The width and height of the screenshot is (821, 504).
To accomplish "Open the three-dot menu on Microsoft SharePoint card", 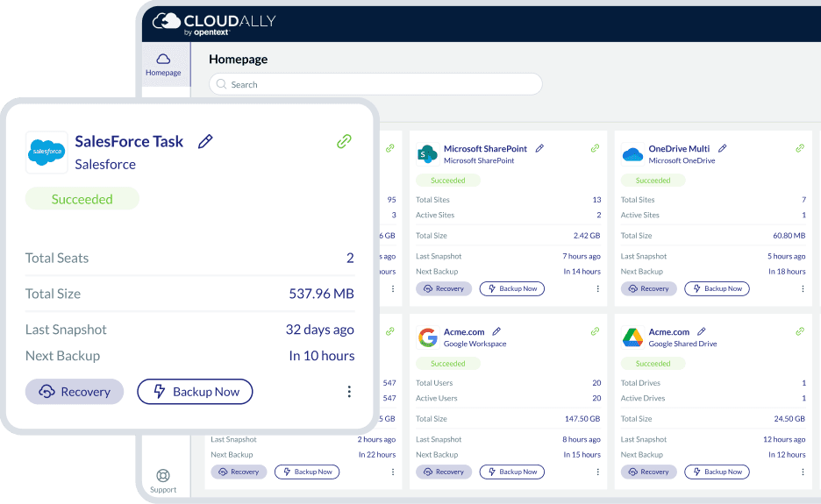I will point(597,288).
